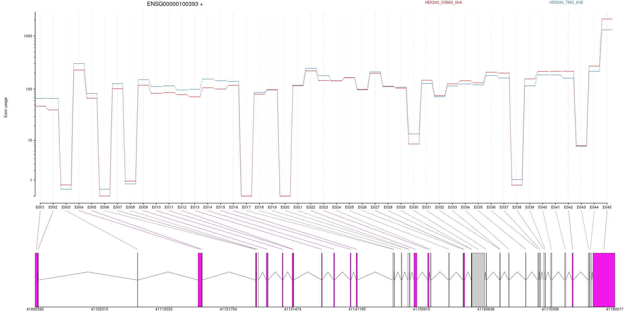This screenshot has height=322, width=644.
Task: Select exon label E006
Action: click(x=105, y=207)
